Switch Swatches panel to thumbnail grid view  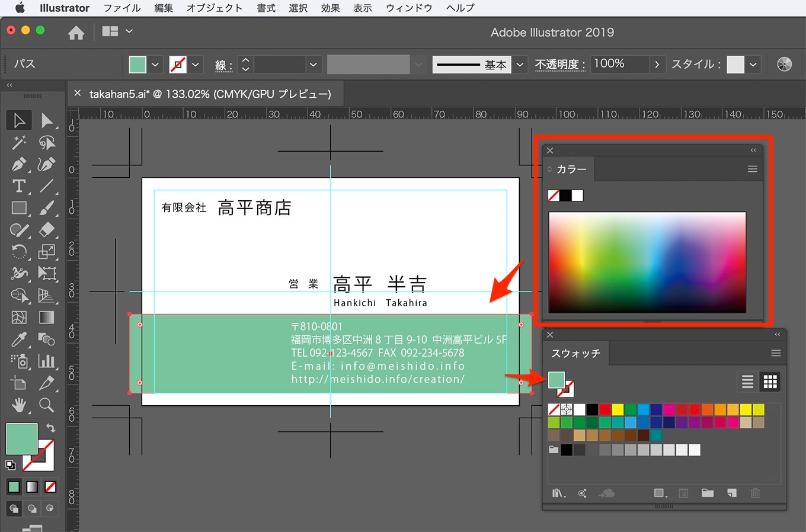770,382
